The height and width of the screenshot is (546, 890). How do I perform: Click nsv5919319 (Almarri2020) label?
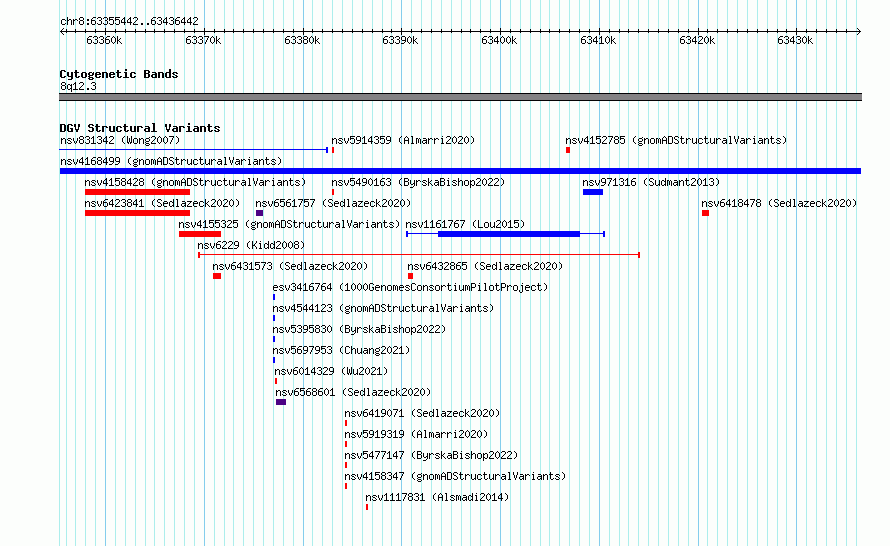[x=416, y=434]
